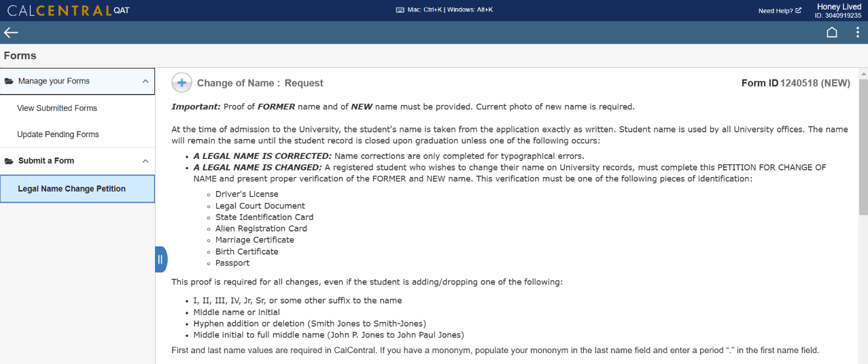
Task: Click the CalCentral QAT logo
Action: click(68, 10)
